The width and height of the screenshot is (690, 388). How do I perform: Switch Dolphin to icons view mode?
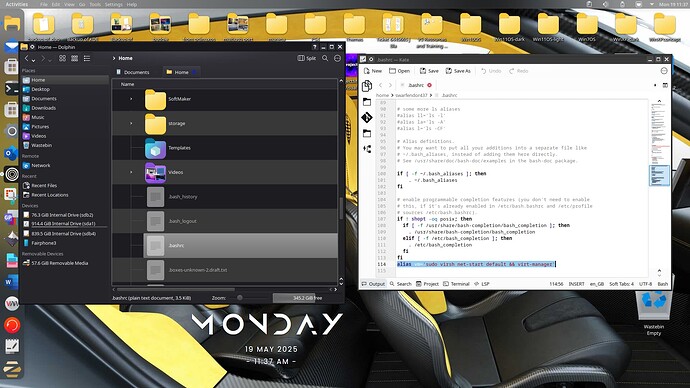point(62,58)
